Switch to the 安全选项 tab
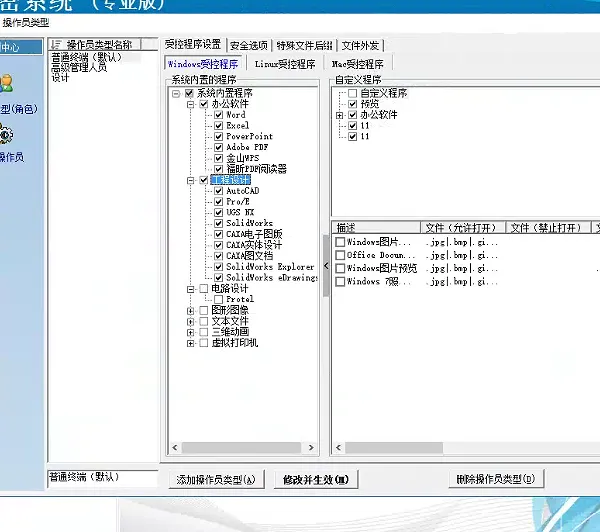600x532 pixels. [249, 46]
